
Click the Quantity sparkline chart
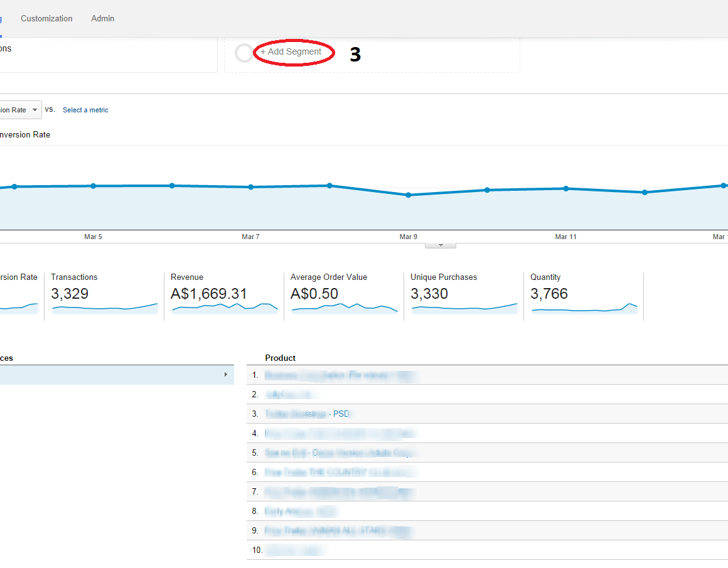[584, 308]
